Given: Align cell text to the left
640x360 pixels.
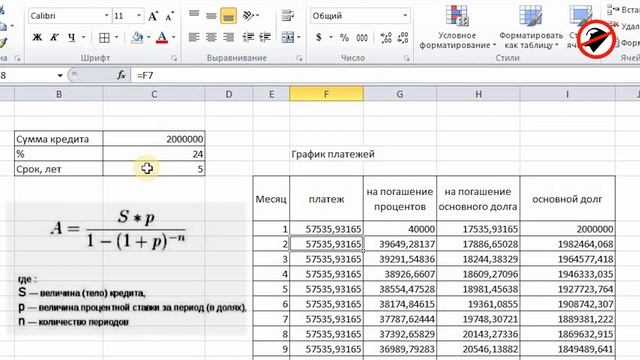Looking at the screenshot, I should 194,38.
